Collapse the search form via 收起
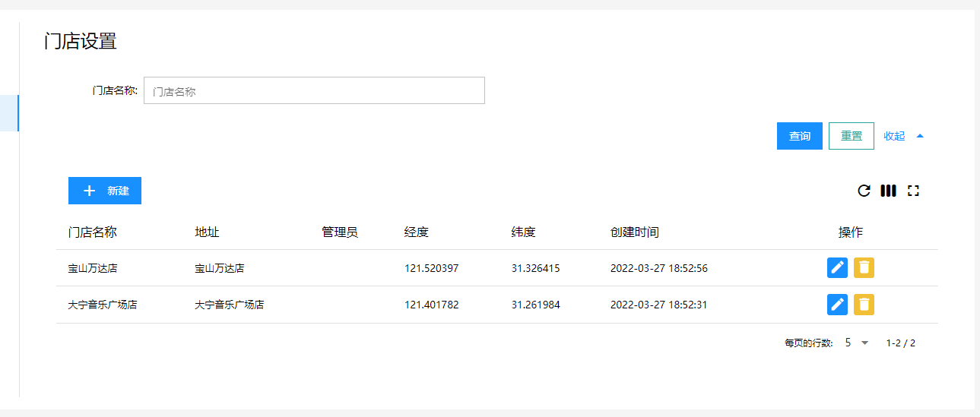Viewport: 980px width, 417px height. click(x=903, y=136)
